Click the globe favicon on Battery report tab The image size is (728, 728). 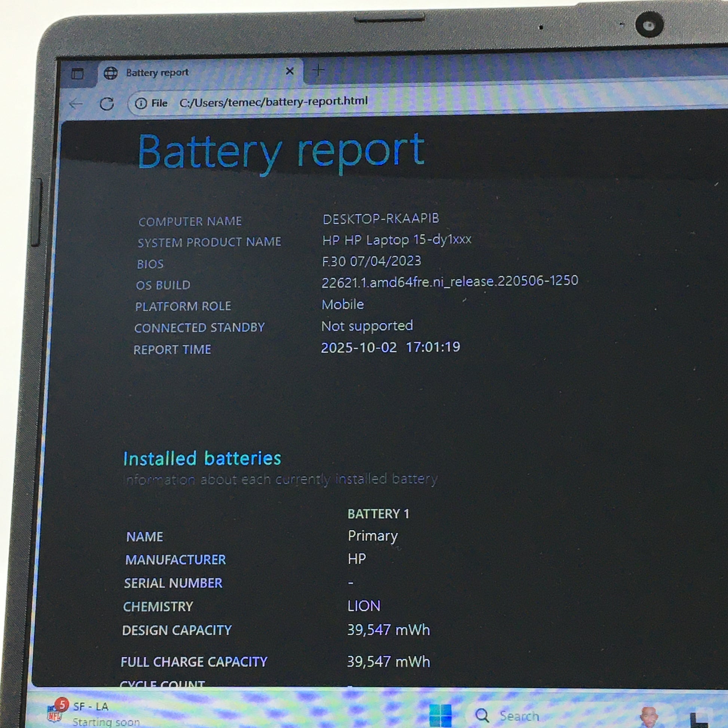click(110, 73)
